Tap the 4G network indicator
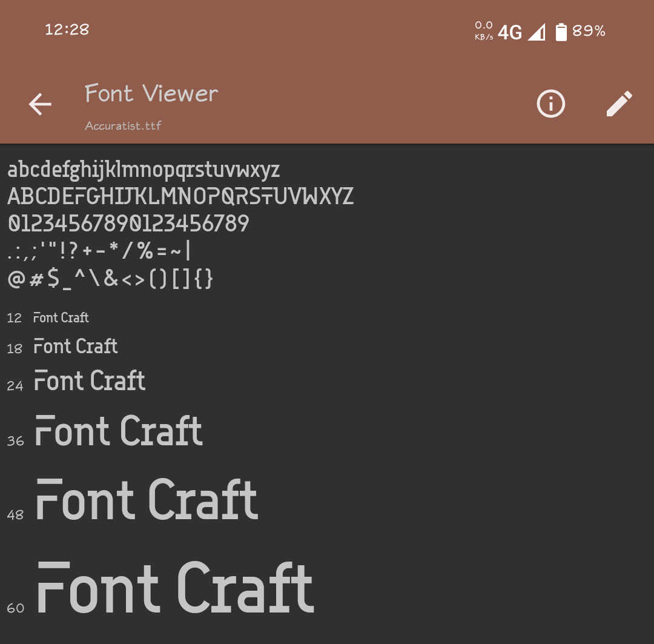The image size is (654, 644). point(510,33)
